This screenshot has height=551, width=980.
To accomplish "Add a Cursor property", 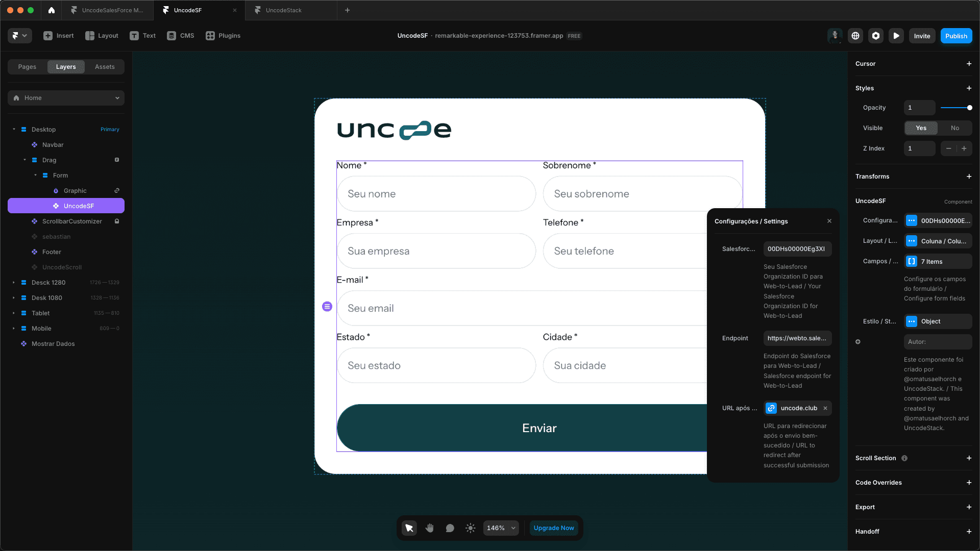I will pyautogui.click(x=969, y=64).
